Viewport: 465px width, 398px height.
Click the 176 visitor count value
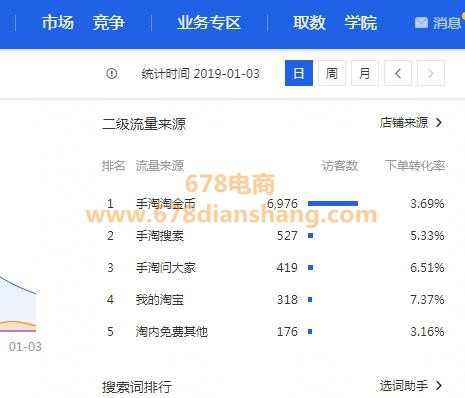click(x=287, y=331)
